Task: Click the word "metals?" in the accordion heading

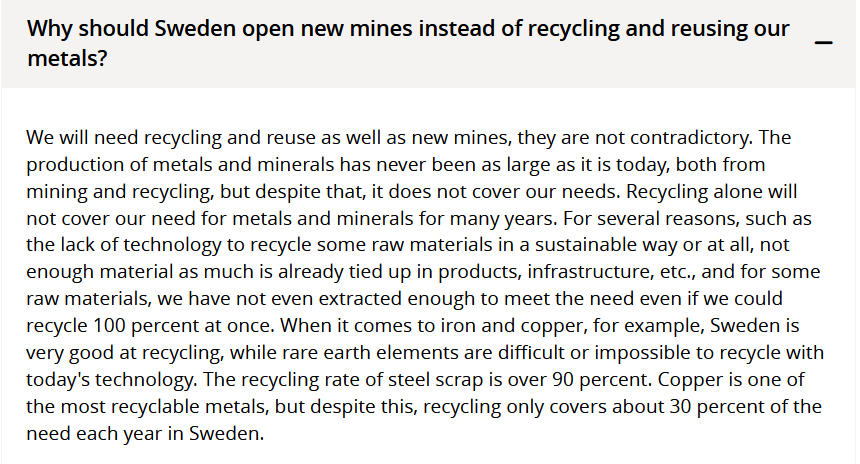Action: click(x=68, y=59)
